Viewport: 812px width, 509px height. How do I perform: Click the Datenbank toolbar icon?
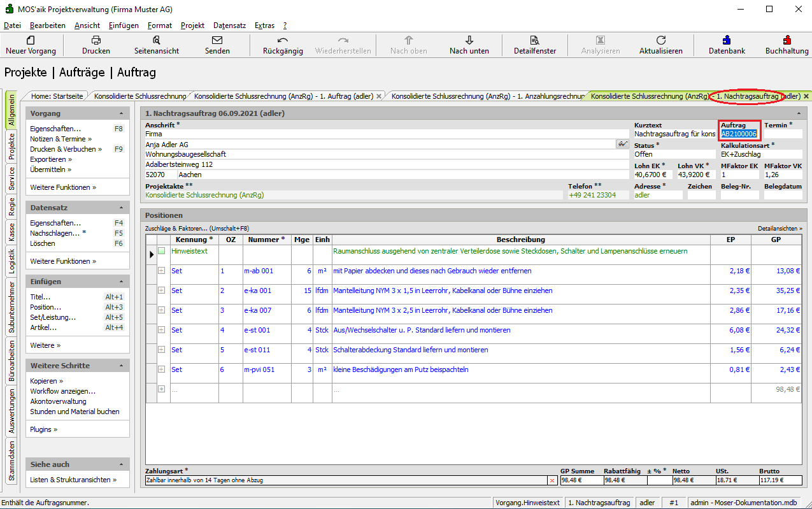[727, 40]
